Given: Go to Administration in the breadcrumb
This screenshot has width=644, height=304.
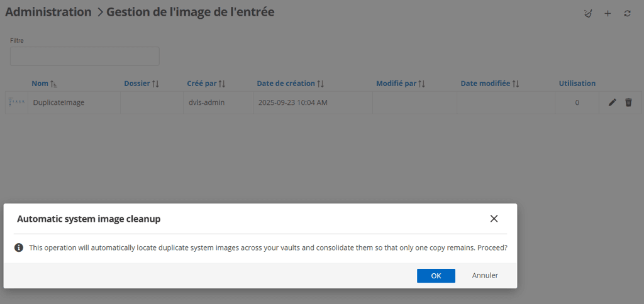Looking at the screenshot, I should coord(48,12).
